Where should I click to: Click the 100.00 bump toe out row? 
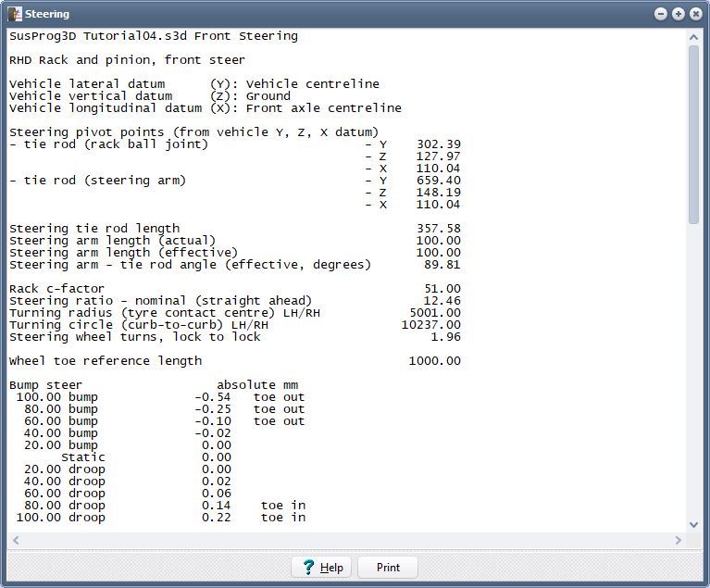pyautogui.click(x=157, y=397)
